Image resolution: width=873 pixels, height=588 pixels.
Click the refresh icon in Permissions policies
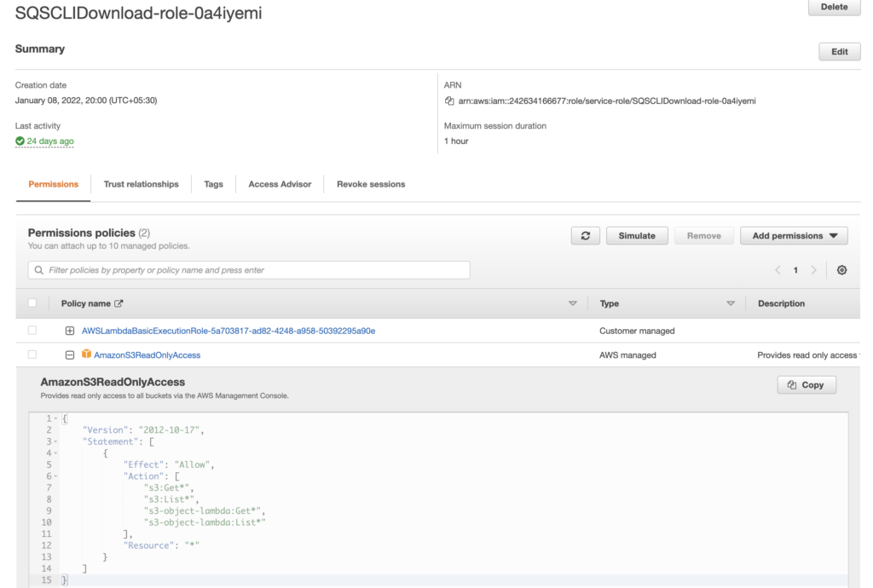(x=586, y=235)
